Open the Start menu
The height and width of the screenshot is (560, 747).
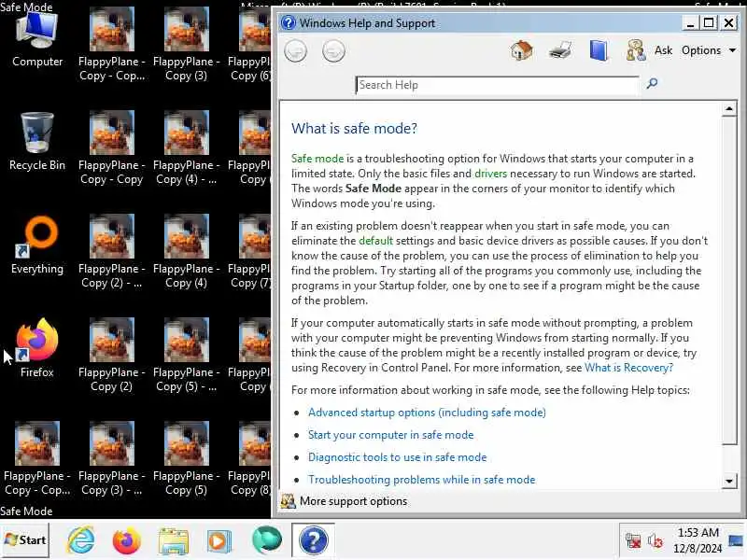[x=25, y=540]
